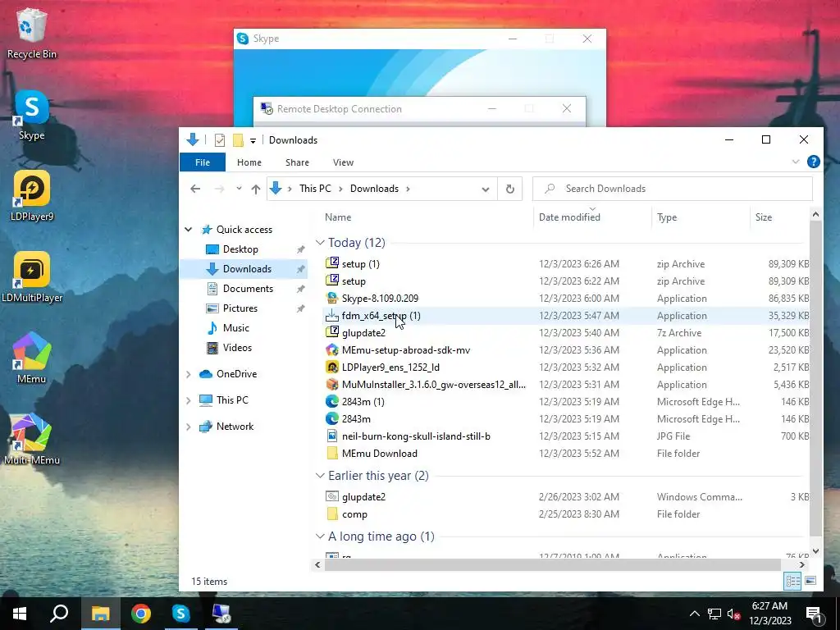
Task: Select the comp folder
Action: 354,514
